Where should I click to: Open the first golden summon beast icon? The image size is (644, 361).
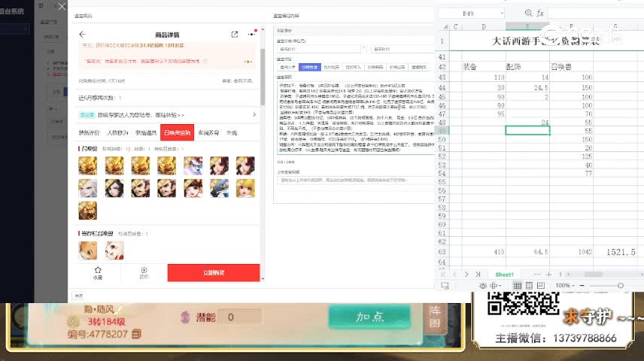coord(88,166)
